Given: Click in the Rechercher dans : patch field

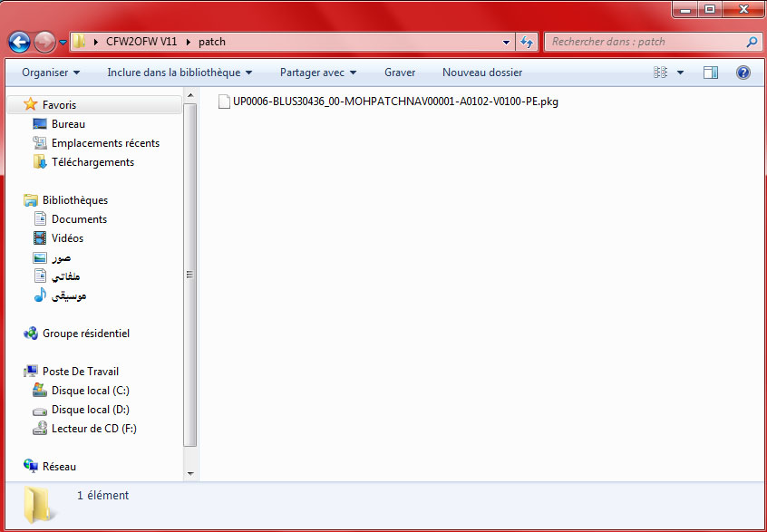Looking at the screenshot, I should pos(644,42).
